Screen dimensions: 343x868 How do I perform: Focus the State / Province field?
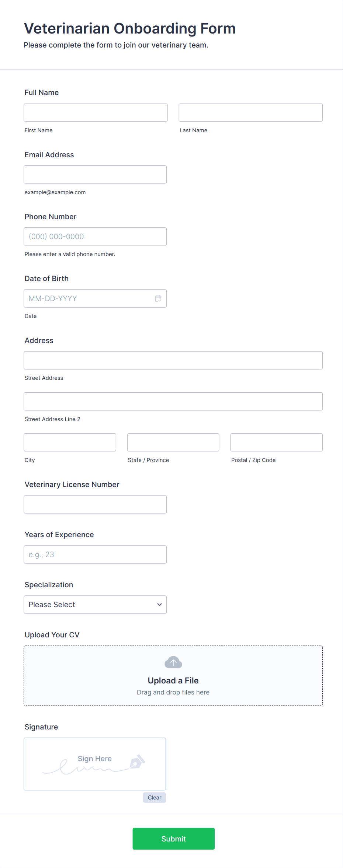tap(173, 442)
